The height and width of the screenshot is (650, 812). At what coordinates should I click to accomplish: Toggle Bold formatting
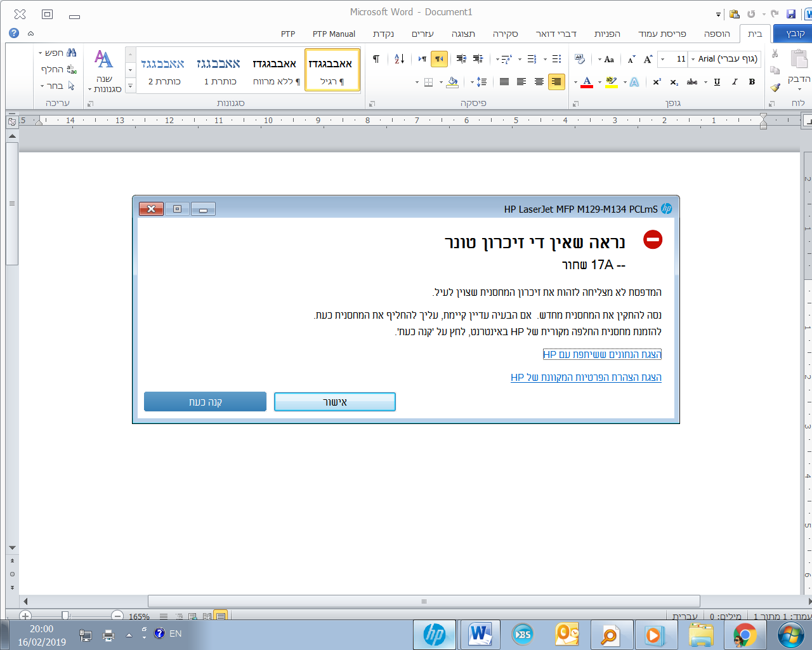pyautogui.click(x=752, y=82)
